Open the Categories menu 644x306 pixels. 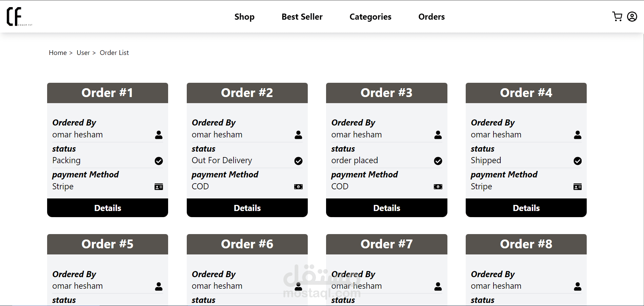370,17
